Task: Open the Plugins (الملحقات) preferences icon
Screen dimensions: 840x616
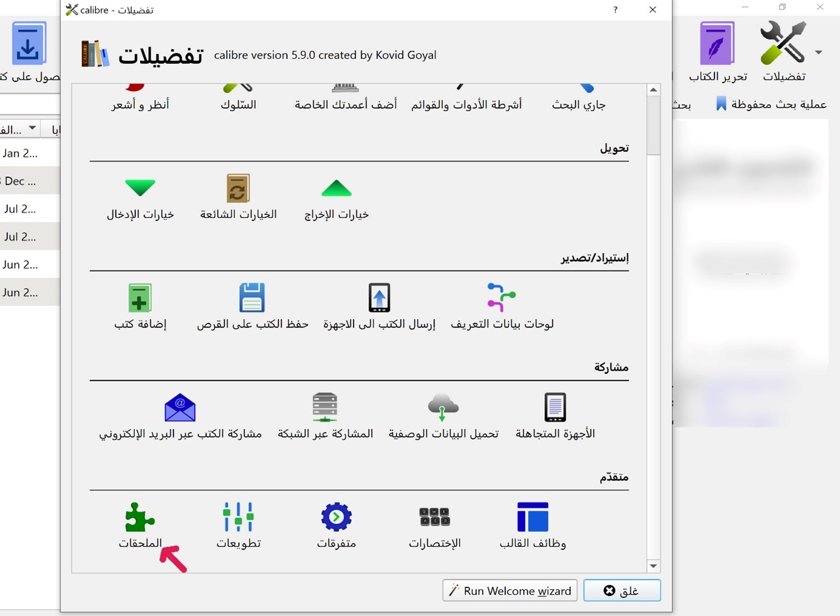Action: pyautogui.click(x=140, y=518)
